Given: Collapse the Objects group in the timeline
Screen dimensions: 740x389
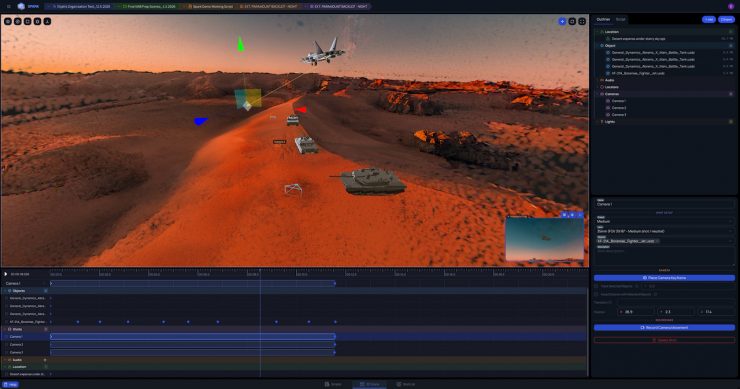Looking at the screenshot, I should [5, 291].
